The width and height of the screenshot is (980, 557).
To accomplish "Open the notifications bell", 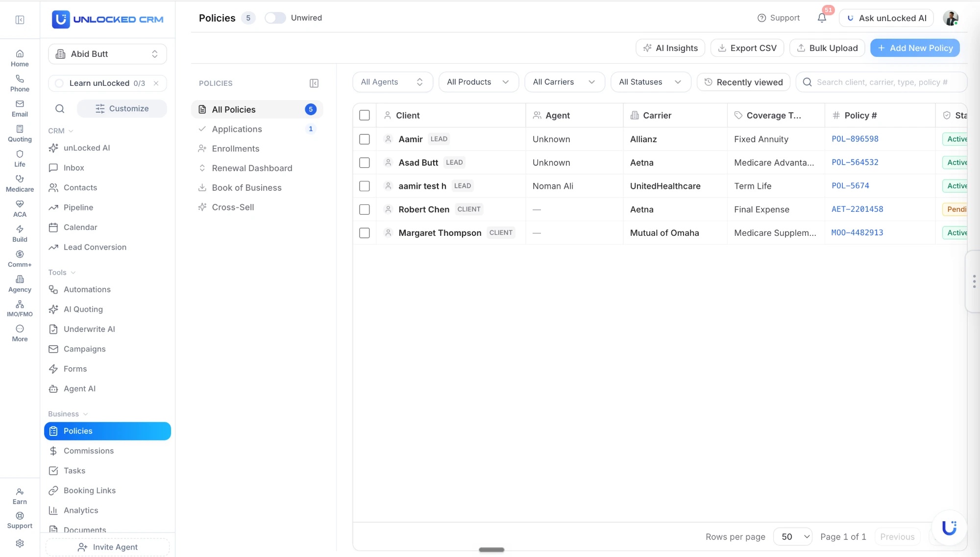I will 822,18.
